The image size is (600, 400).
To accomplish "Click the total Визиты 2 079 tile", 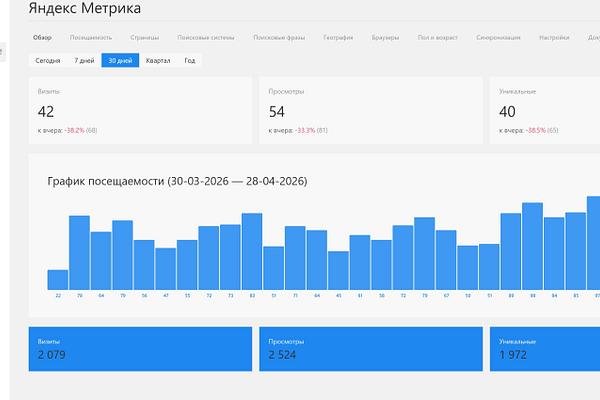I will tap(140, 349).
